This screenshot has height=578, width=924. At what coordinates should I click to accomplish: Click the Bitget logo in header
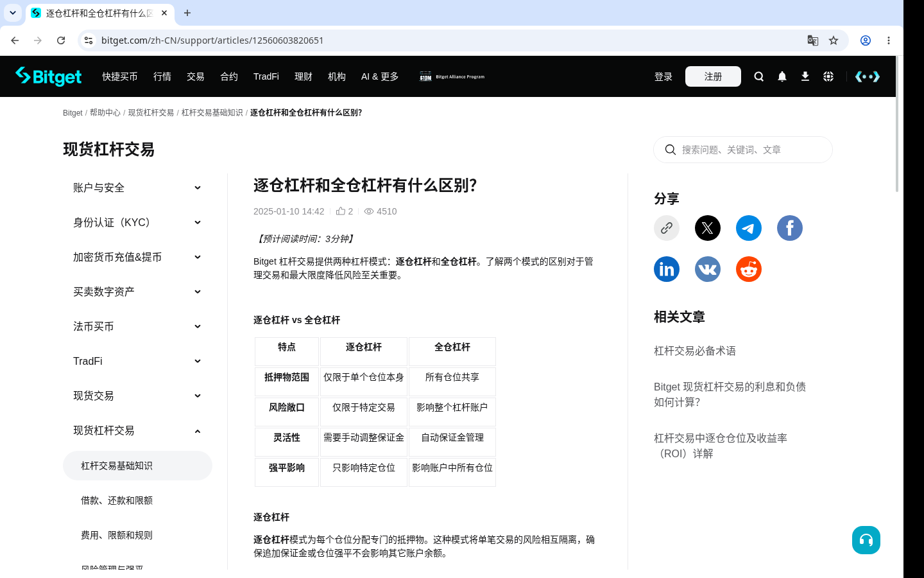coord(49,76)
